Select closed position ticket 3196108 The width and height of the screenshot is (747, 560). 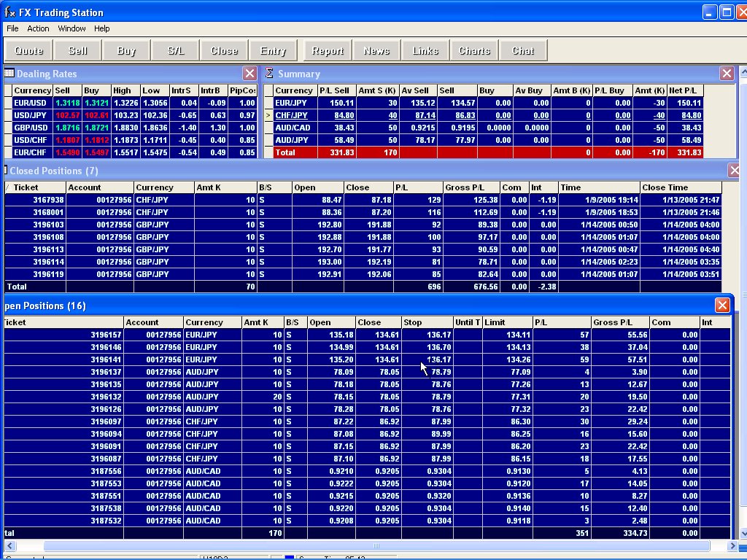point(363,237)
